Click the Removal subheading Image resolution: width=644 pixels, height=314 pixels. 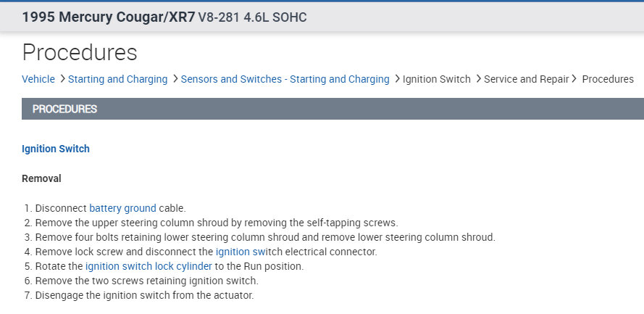41,178
